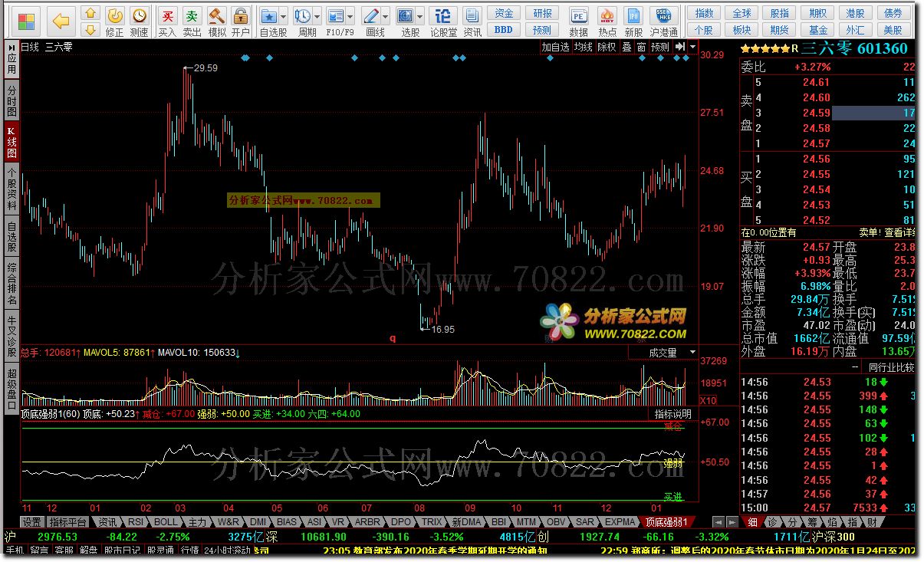Open the 指数 index category
Viewport: 924px width, 562px height.
704,13
